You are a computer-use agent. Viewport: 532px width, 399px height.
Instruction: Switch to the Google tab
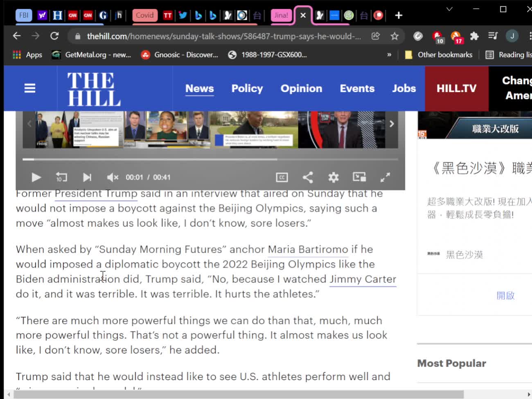[x=103, y=15]
